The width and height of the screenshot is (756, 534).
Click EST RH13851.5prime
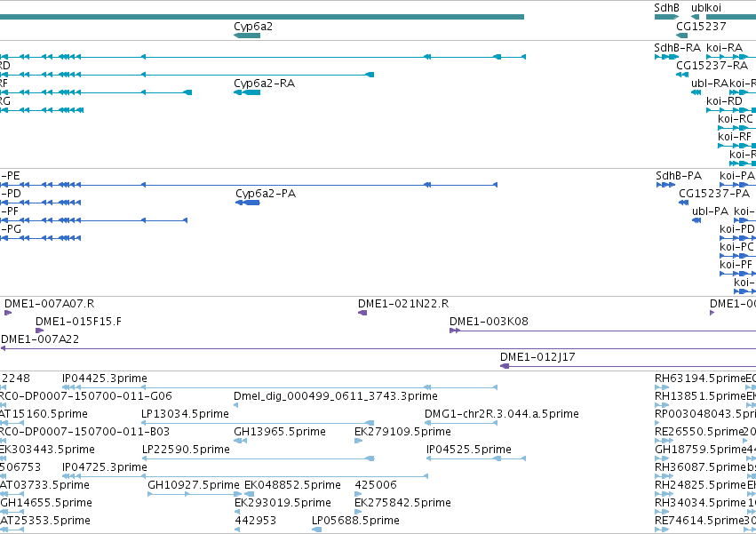click(x=700, y=396)
